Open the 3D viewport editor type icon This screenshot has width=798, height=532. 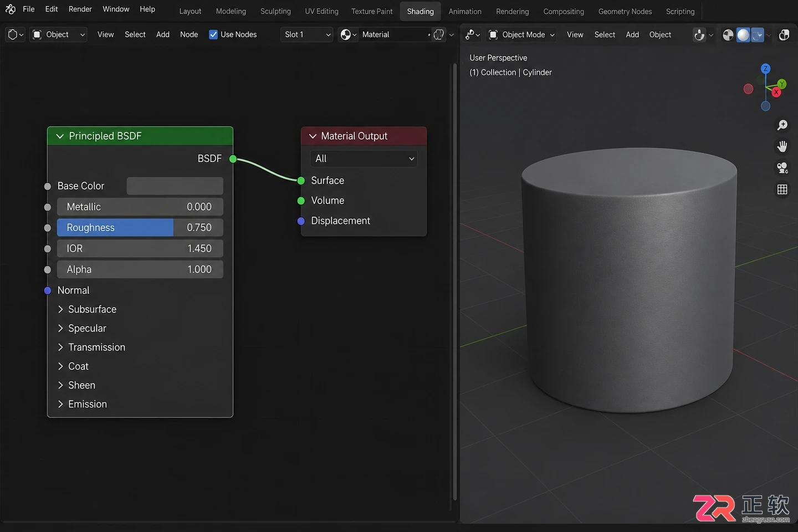coord(473,34)
